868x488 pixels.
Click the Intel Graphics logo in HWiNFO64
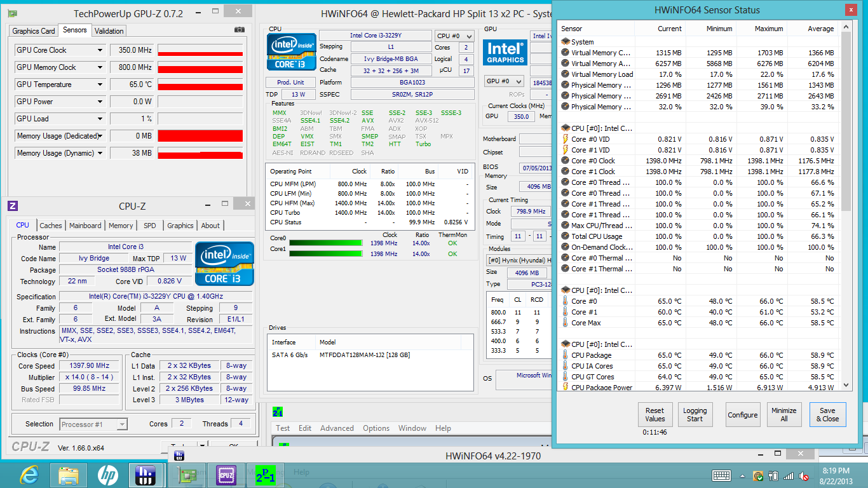506,52
